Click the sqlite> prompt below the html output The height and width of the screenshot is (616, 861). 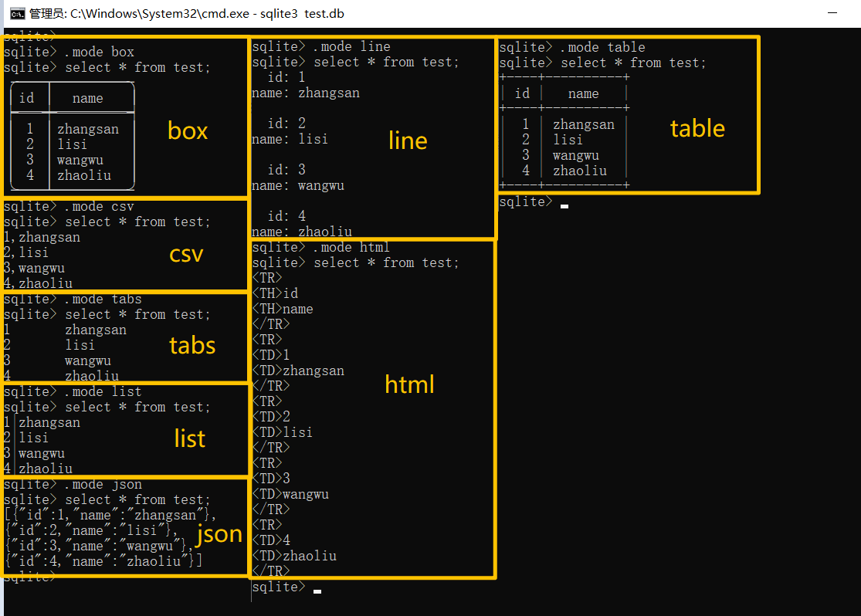tap(279, 587)
